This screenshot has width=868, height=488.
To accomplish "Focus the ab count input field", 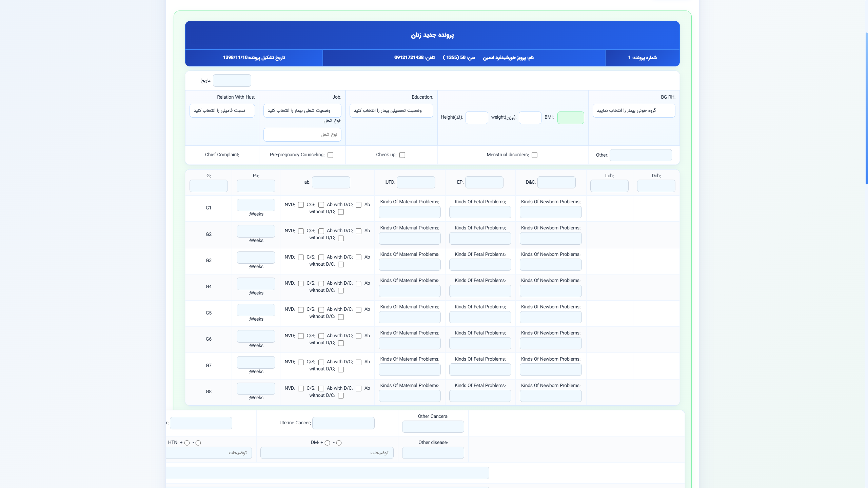I will [x=331, y=182].
